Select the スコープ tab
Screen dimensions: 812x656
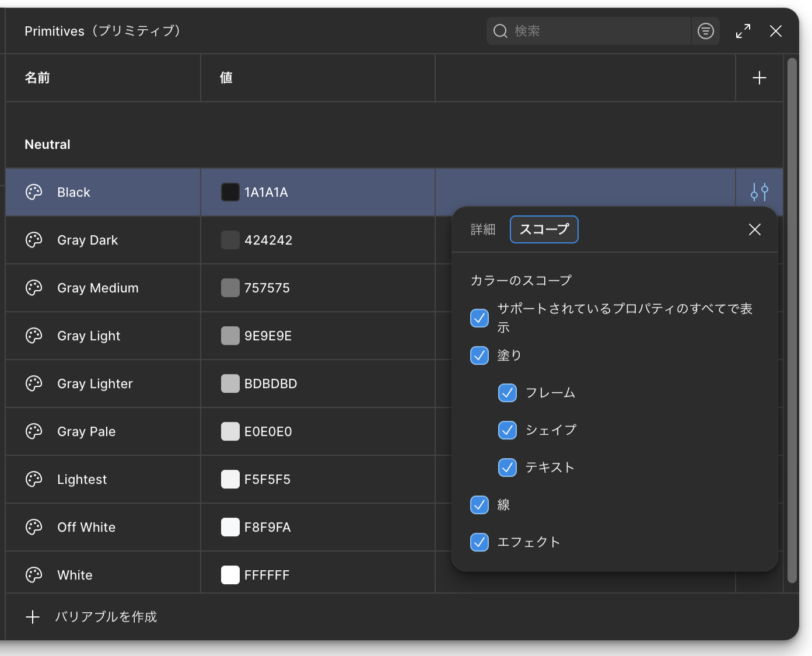544,229
